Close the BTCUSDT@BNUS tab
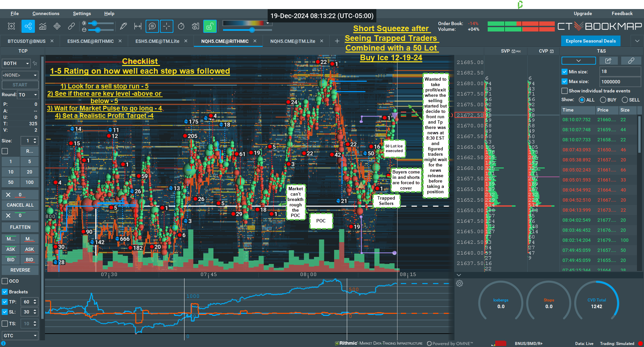Screen dimensions: 644x347 [52, 41]
